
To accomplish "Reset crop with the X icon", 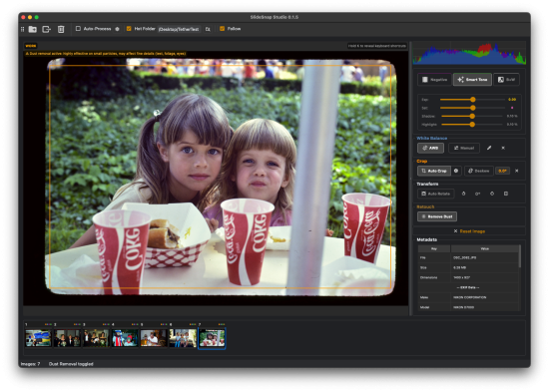I will [516, 171].
